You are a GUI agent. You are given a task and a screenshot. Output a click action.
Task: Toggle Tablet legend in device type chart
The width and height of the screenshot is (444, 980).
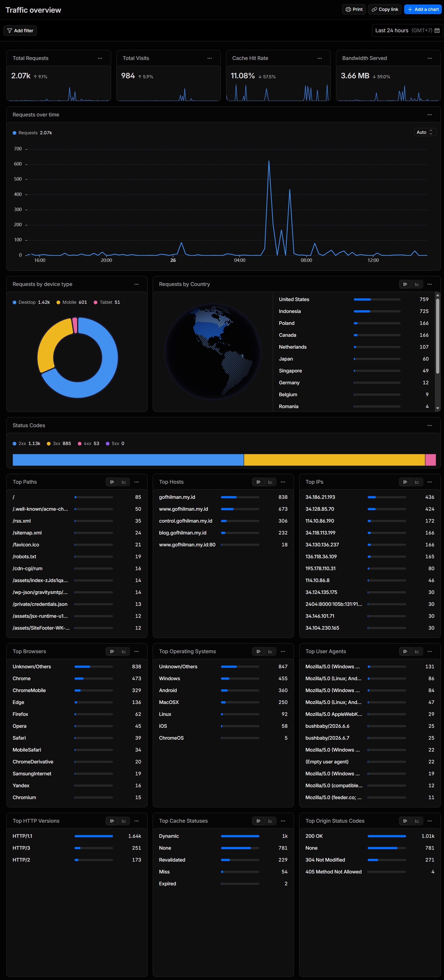click(x=107, y=303)
